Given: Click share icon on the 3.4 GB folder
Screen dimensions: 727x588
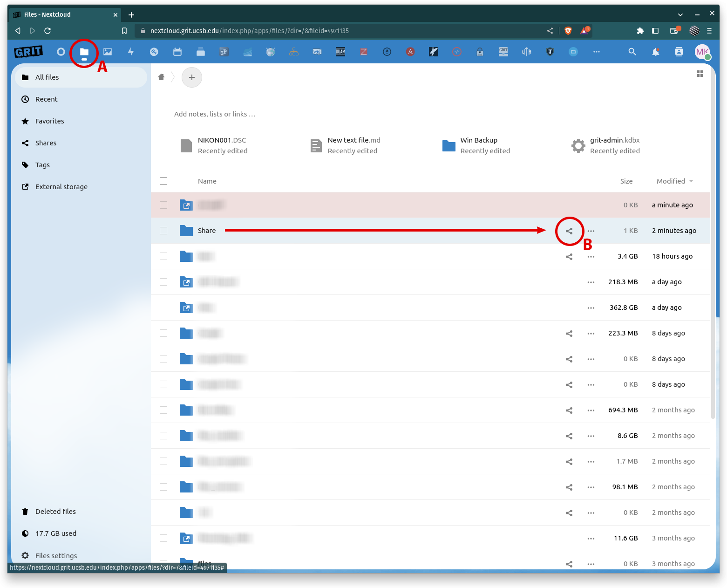Looking at the screenshot, I should click(x=569, y=257).
